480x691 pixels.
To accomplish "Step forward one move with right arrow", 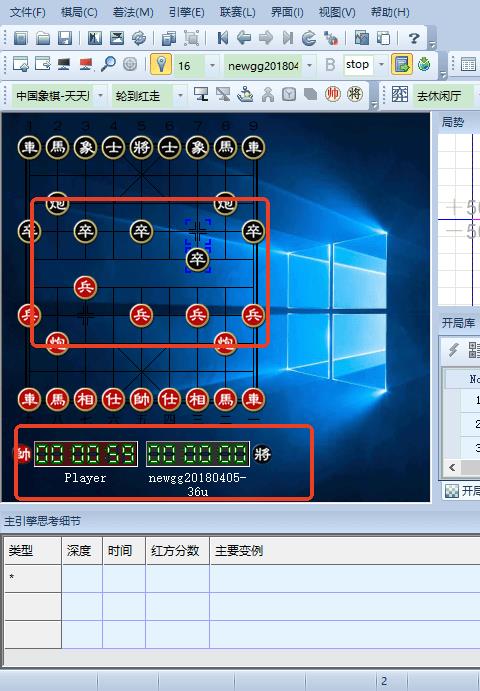I will point(265,38).
